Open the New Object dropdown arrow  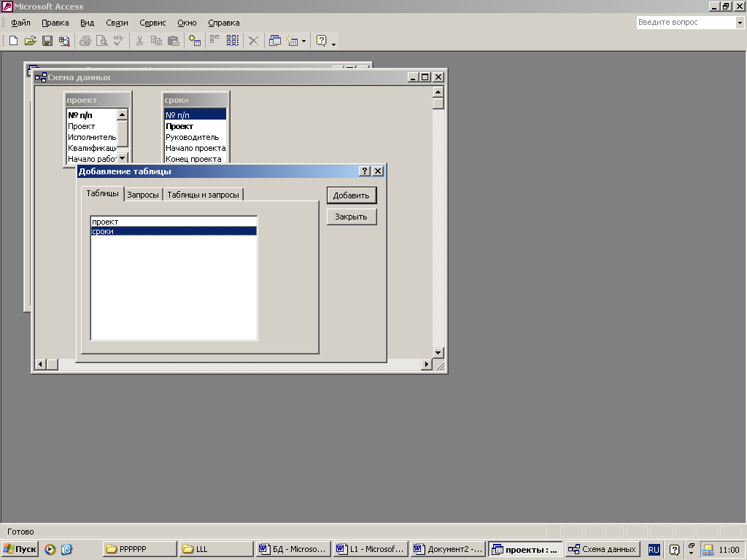click(x=304, y=41)
